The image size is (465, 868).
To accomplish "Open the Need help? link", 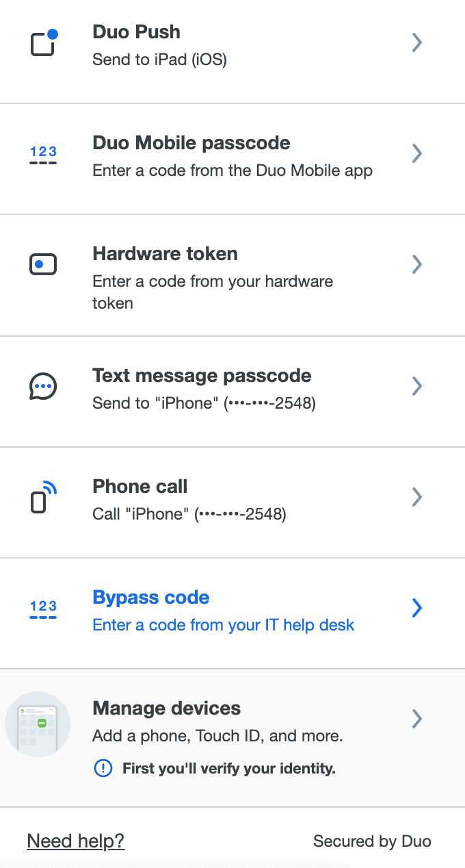I will point(76,841).
